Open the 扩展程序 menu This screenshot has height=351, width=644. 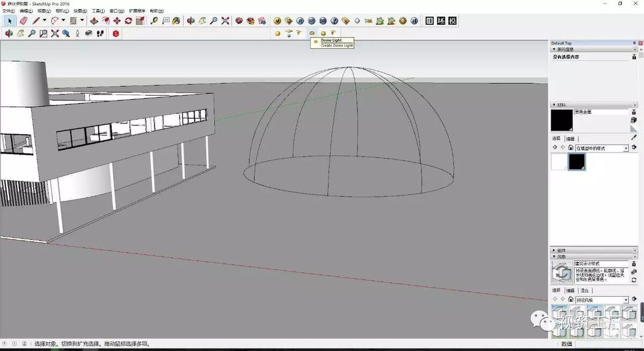coord(137,11)
